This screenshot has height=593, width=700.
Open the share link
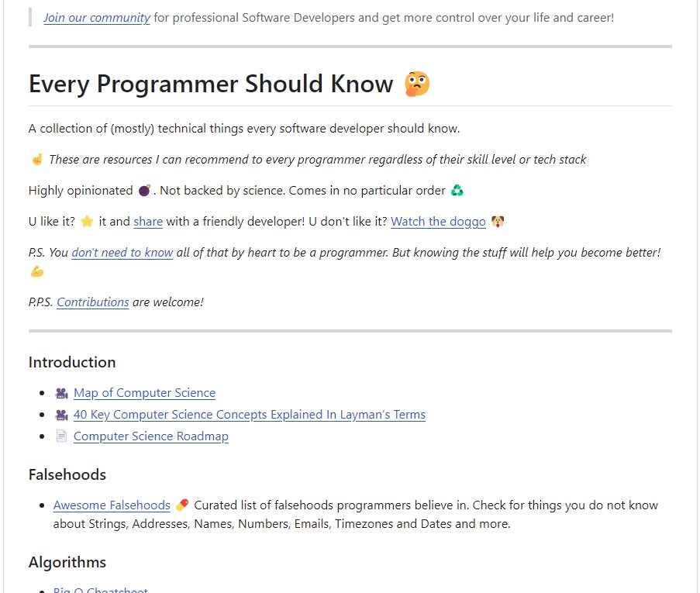(148, 222)
